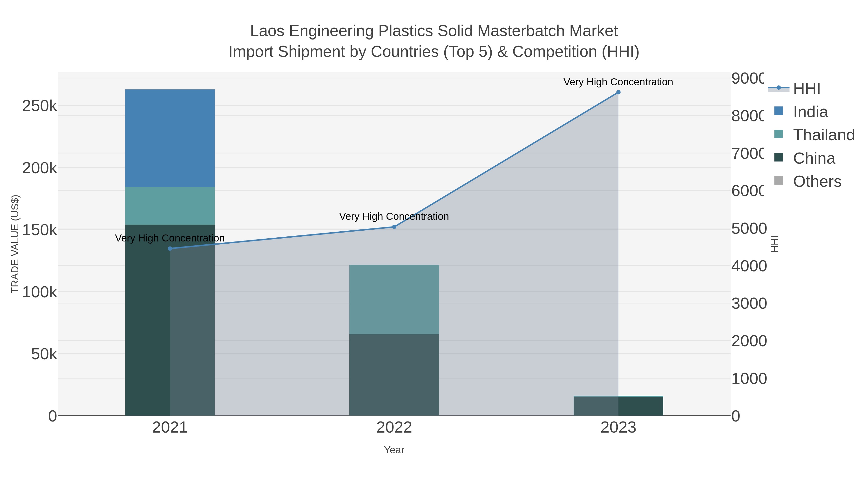Toggle Thailand series in legend
This screenshot has width=868, height=488.
coord(824,135)
